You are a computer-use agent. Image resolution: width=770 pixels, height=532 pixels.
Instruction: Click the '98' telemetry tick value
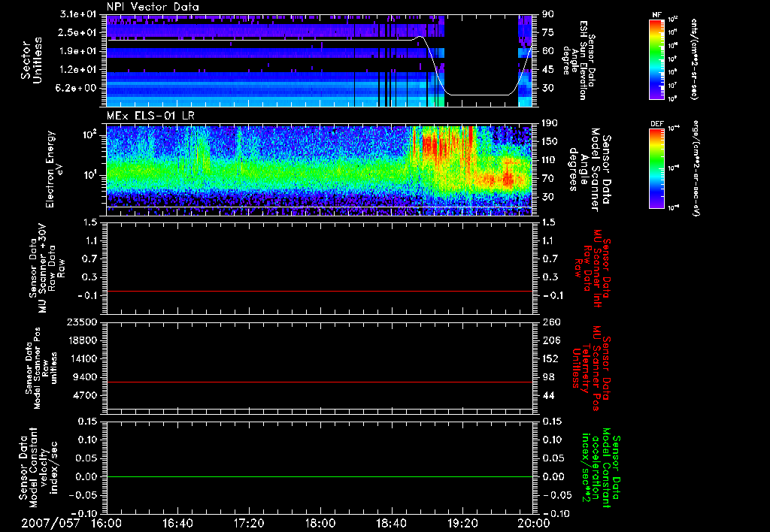pyautogui.click(x=547, y=377)
